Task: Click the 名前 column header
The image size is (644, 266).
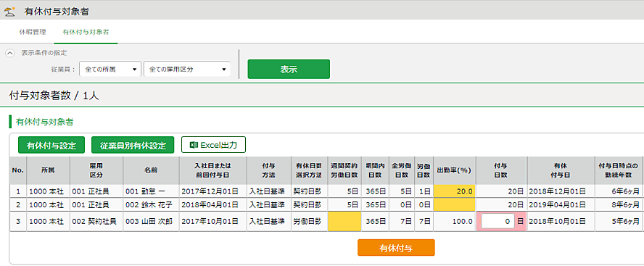Action: tap(151, 171)
